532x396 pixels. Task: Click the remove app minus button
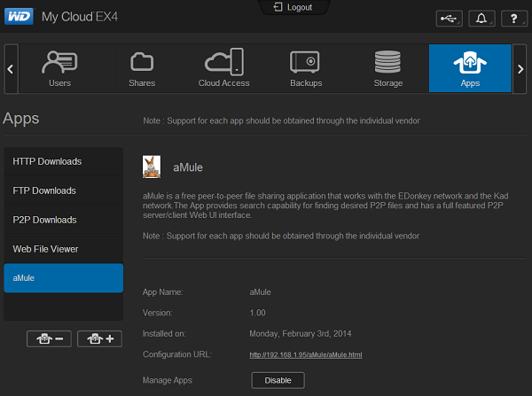pyautogui.click(x=49, y=338)
